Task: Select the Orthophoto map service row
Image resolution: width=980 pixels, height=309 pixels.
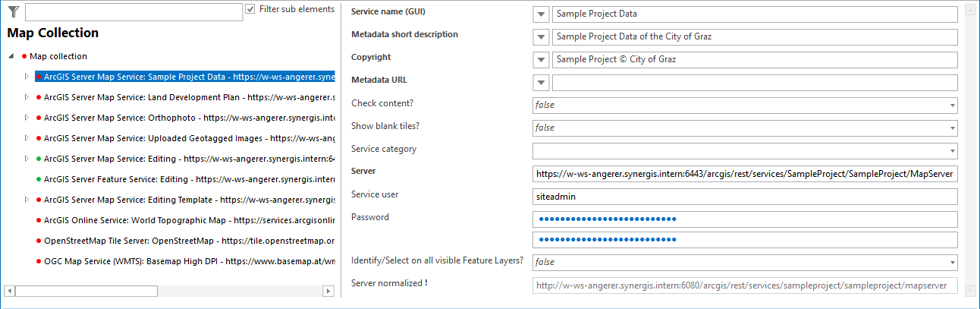Action: [x=185, y=118]
